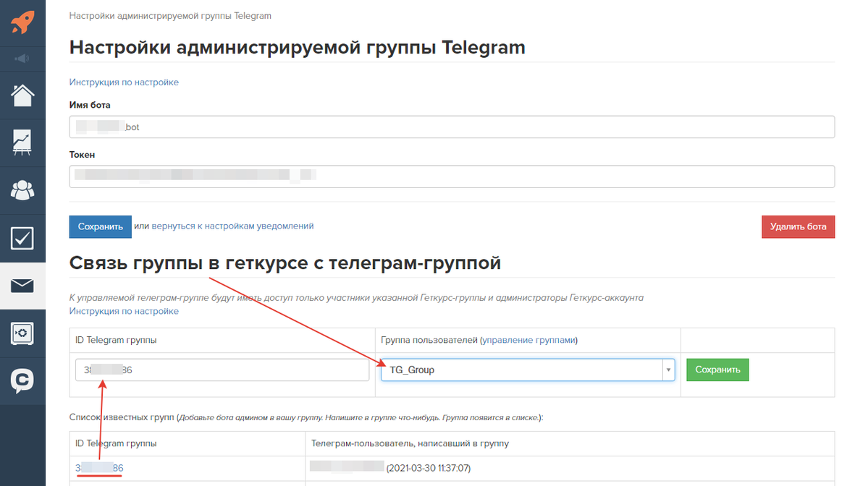Click the Телеграм-пользователь, написавший в группу header
Screen dimensions: 868x486
410,443
